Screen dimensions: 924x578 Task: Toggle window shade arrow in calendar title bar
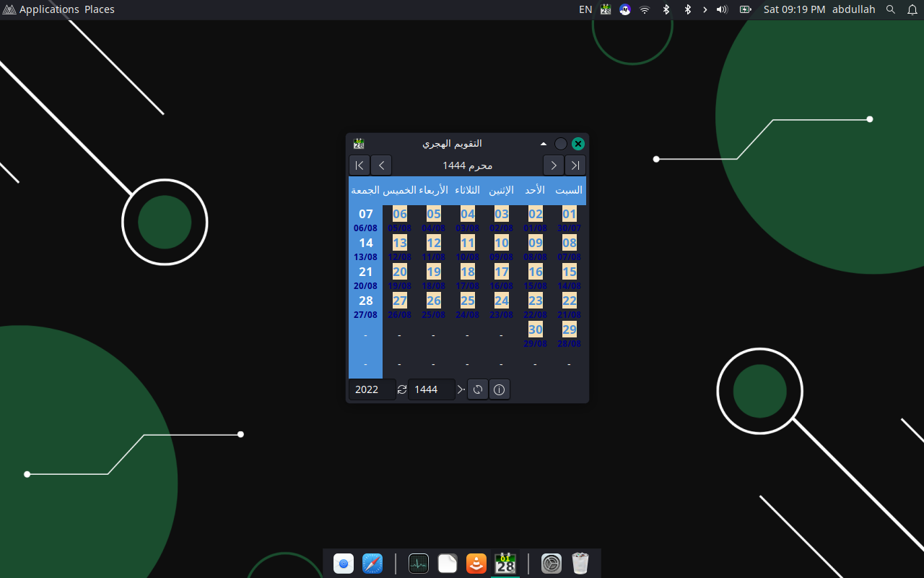544,144
